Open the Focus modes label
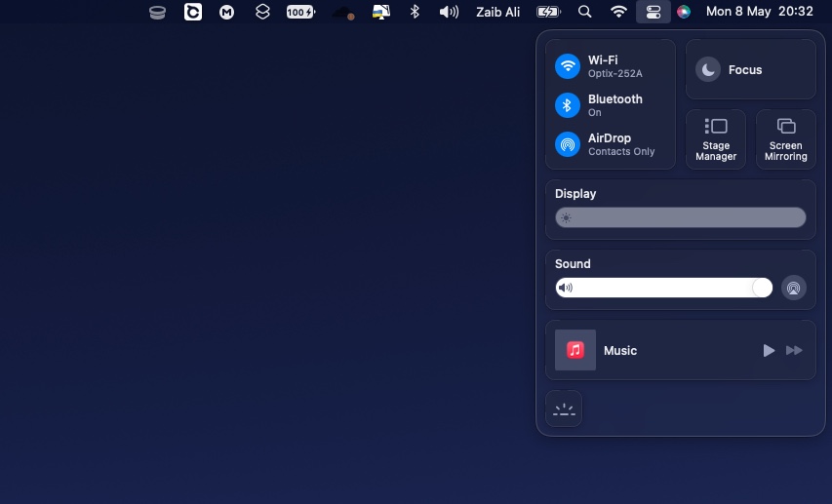 745,70
